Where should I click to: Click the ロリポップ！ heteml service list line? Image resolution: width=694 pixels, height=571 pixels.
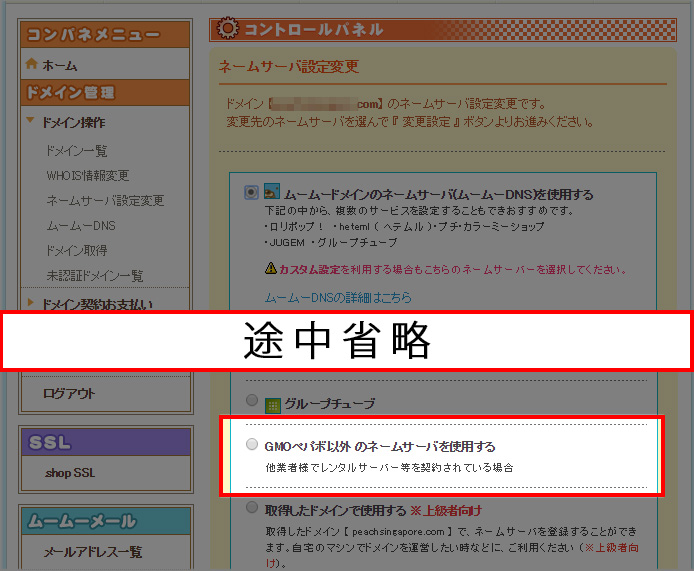[404, 226]
